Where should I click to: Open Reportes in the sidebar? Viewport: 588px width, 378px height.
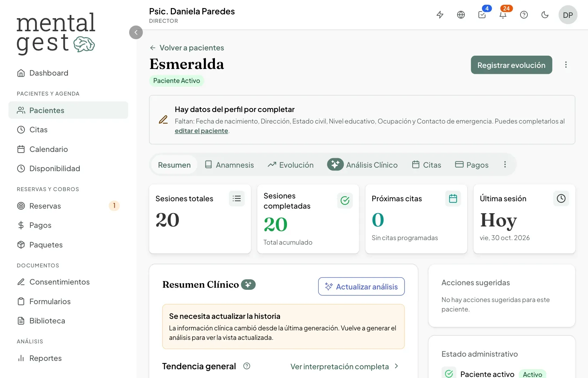coord(68,358)
